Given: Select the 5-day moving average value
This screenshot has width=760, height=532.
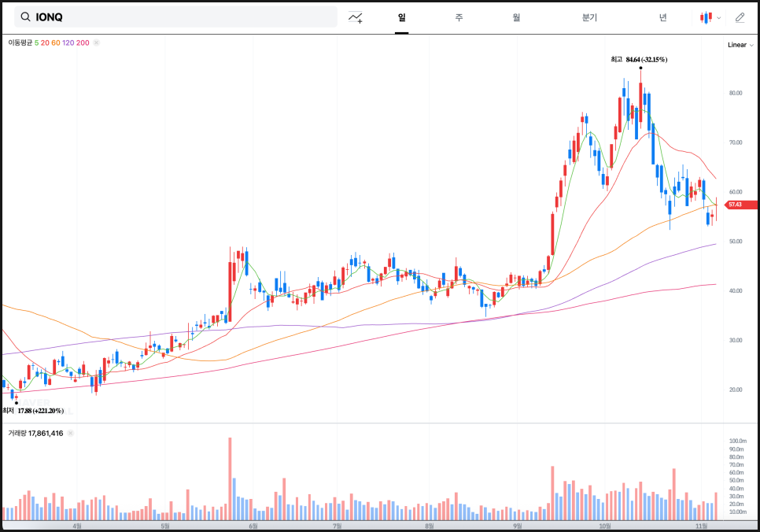Looking at the screenshot, I should point(37,43).
